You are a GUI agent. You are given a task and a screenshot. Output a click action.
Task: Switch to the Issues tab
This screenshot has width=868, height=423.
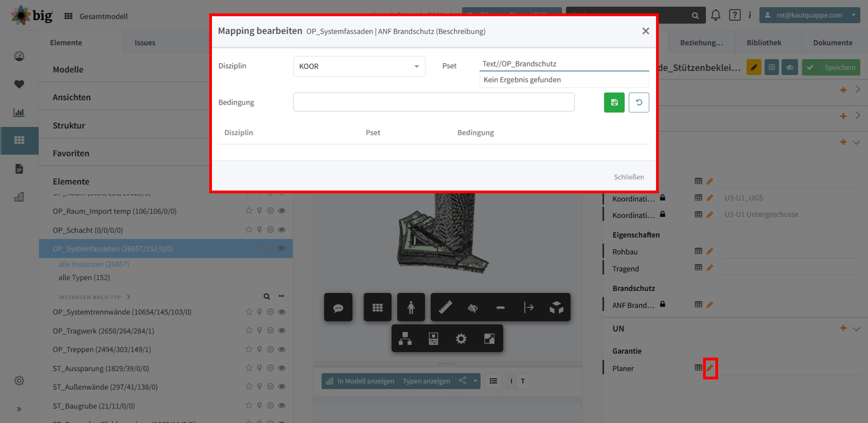pyautogui.click(x=145, y=42)
